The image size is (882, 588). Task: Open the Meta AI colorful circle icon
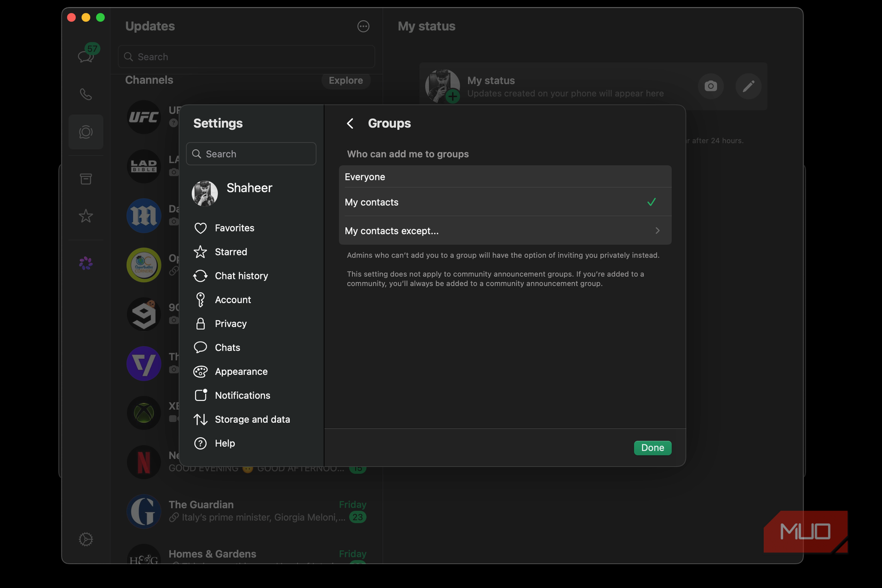click(86, 263)
